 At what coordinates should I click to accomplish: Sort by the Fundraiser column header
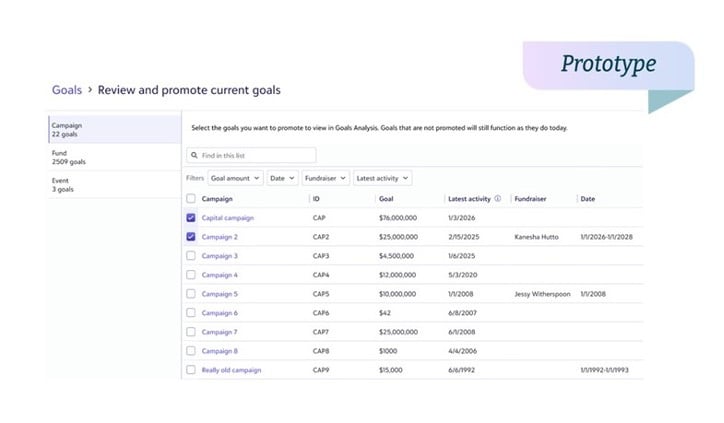coord(530,199)
